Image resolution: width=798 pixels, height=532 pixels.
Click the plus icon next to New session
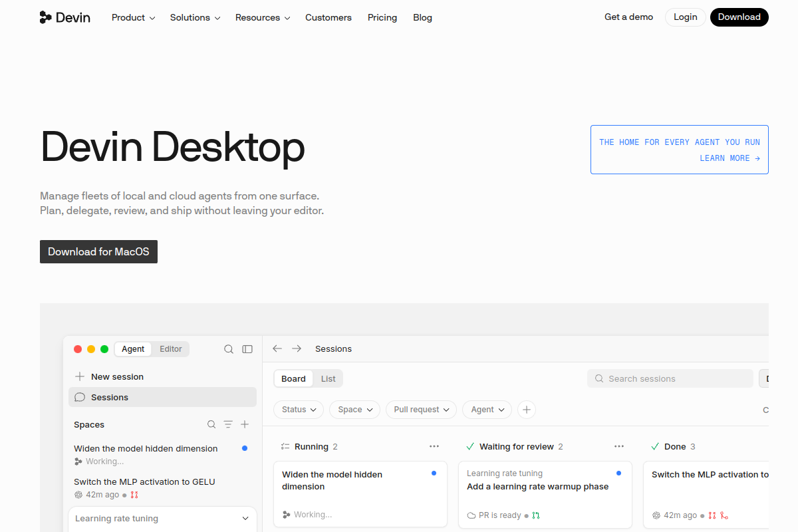(x=80, y=376)
